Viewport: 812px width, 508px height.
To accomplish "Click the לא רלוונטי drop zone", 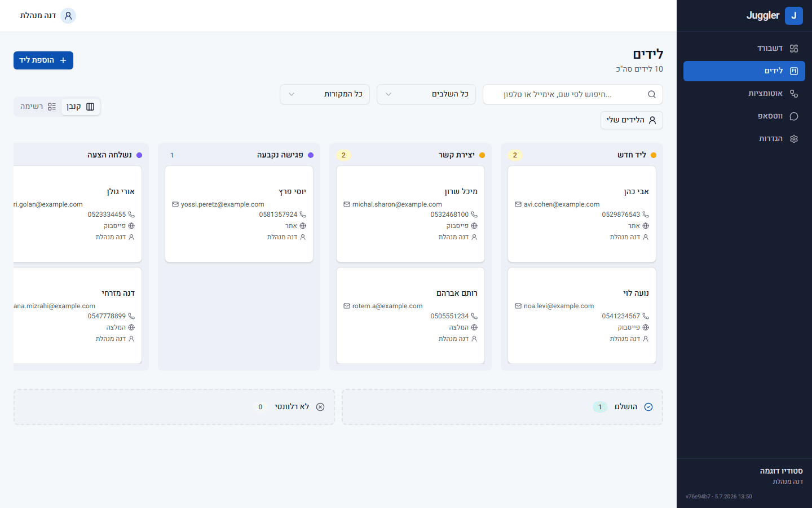I will click(174, 407).
